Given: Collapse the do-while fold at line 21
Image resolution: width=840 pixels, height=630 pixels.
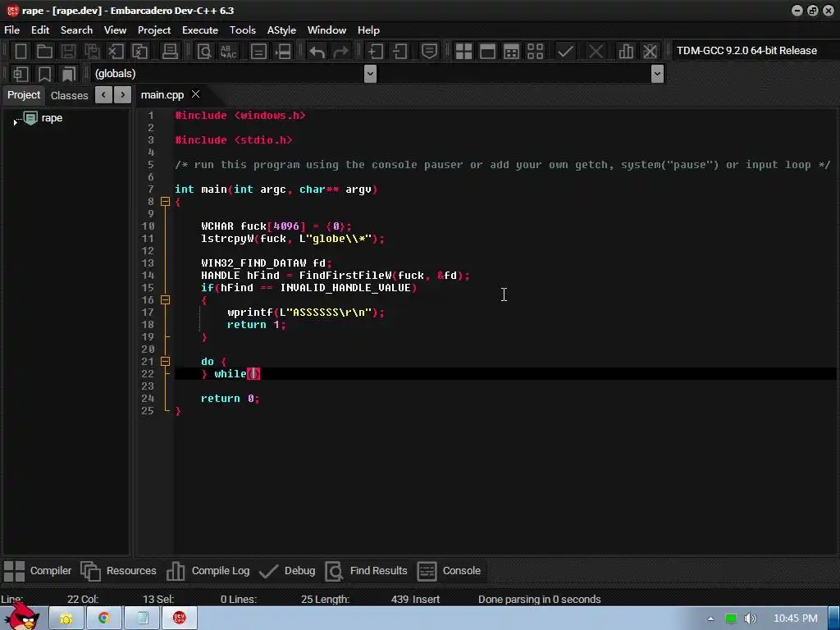Looking at the screenshot, I should [165, 362].
